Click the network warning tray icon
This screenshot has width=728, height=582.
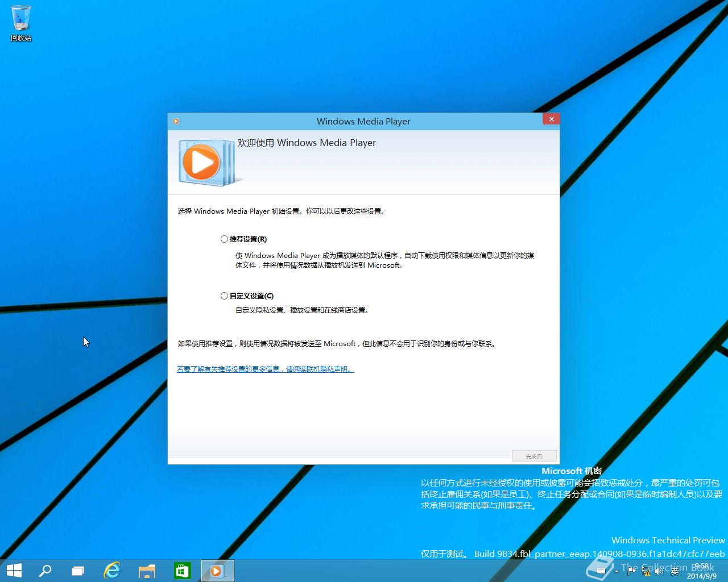pyautogui.click(x=646, y=571)
